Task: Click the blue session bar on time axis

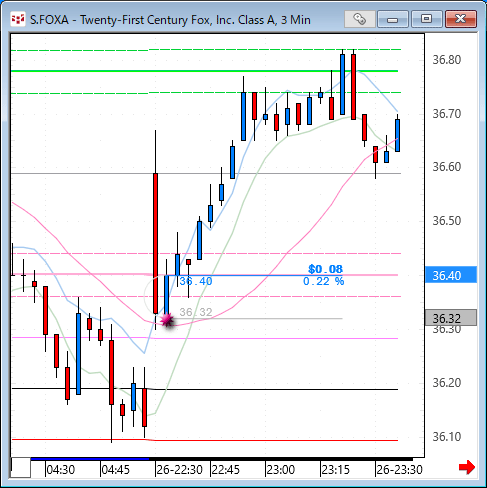Action: click(90, 459)
